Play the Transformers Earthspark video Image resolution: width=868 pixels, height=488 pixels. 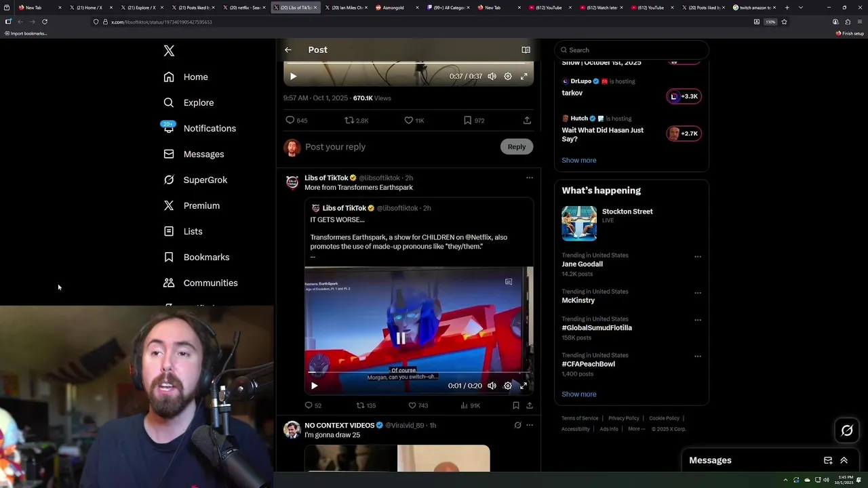(x=314, y=386)
